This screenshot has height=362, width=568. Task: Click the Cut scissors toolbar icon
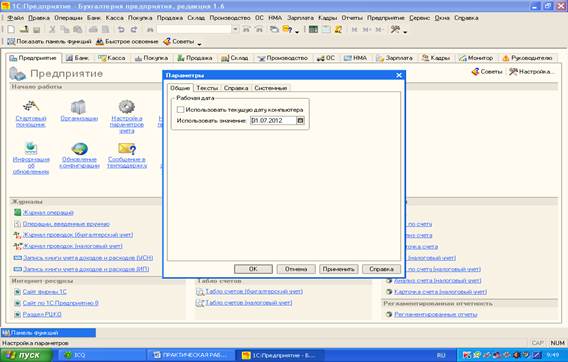pyautogui.click(x=53, y=30)
